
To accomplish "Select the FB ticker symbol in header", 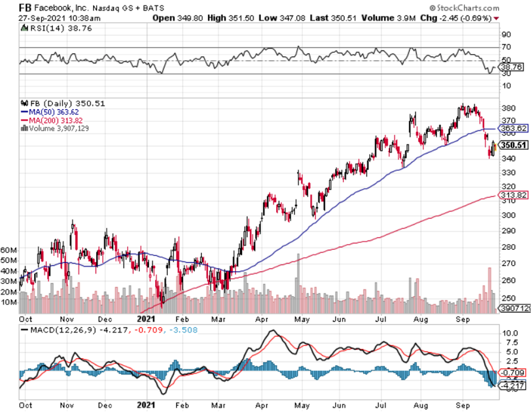I will click(x=26, y=7).
